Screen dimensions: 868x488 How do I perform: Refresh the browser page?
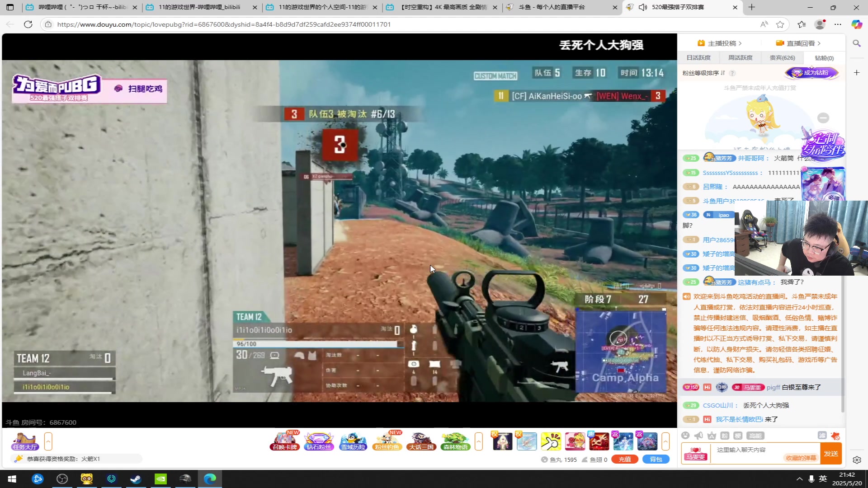click(28, 24)
